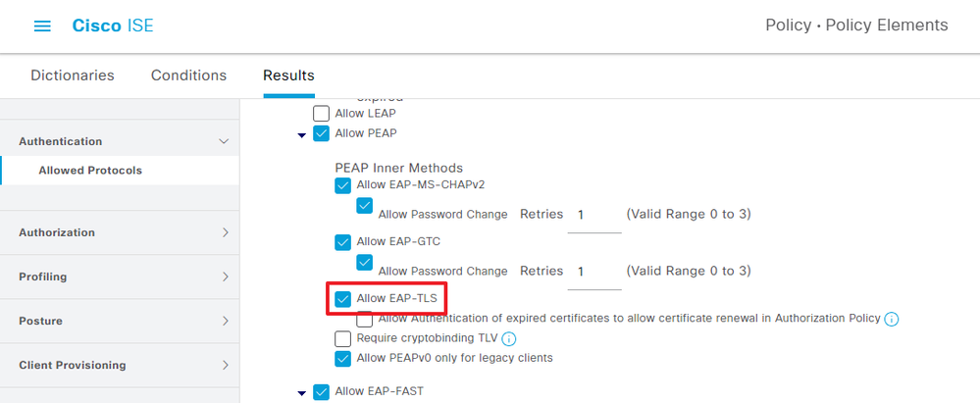The width and height of the screenshot is (980, 403).
Task: Toggle Allow PEAPv0 only for legacy clients
Action: point(342,359)
